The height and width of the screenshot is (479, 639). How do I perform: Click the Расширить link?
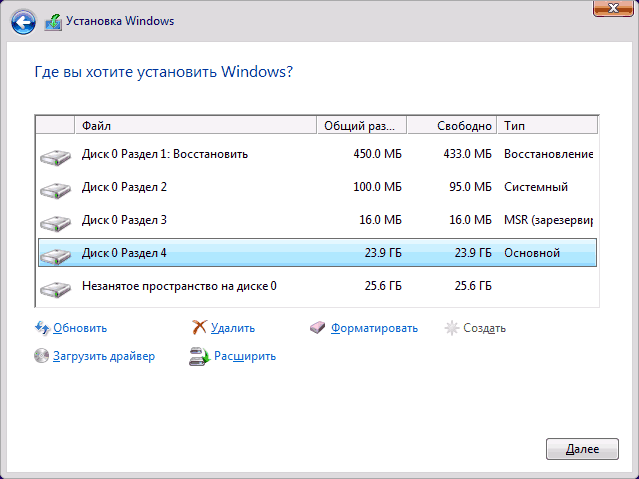pos(245,356)
